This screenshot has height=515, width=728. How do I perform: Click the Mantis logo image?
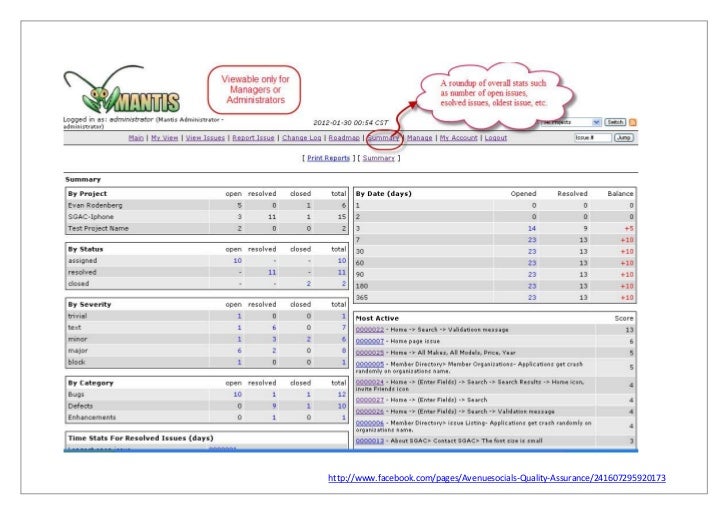(122, 89)
